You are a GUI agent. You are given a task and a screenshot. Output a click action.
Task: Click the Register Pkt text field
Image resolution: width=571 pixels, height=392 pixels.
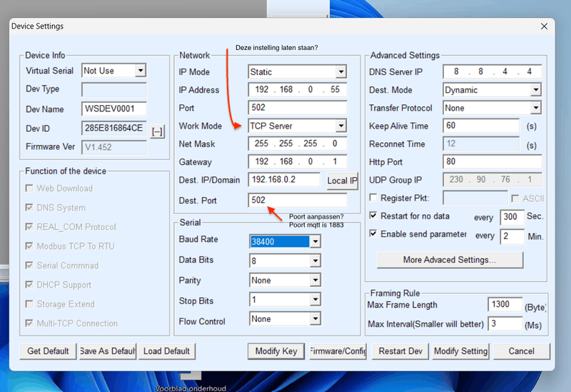(475, 198)
